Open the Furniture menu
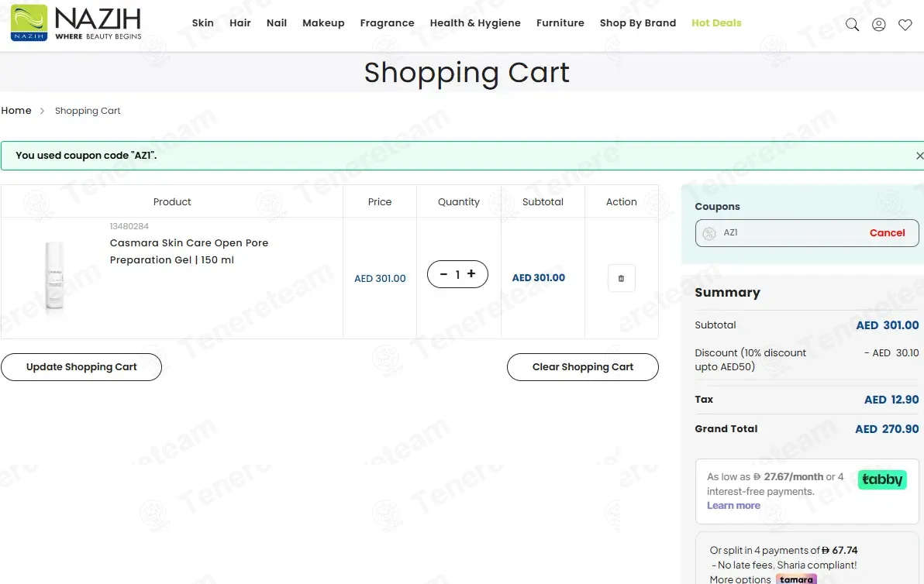The width and height of the screenshot is (924, 584). point(560,23)
